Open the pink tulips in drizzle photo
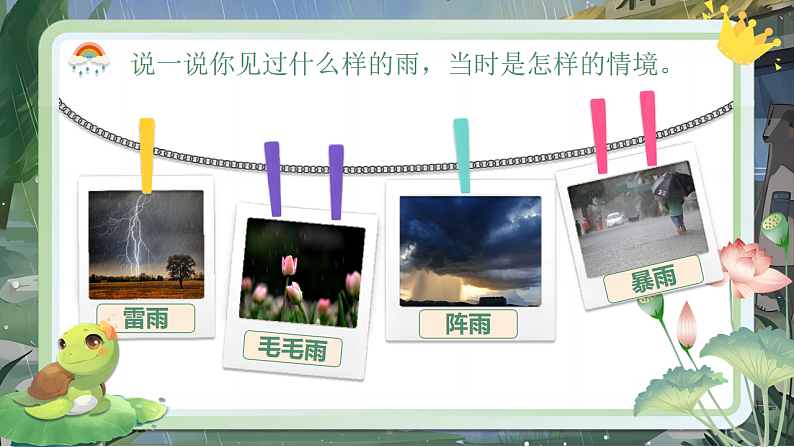Screen dimensions: 794x447 click(301, 272)
